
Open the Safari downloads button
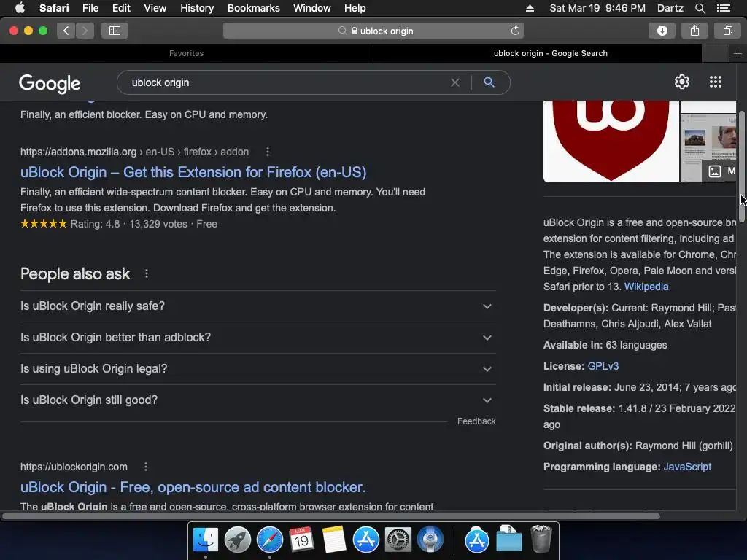coord(662,31)
